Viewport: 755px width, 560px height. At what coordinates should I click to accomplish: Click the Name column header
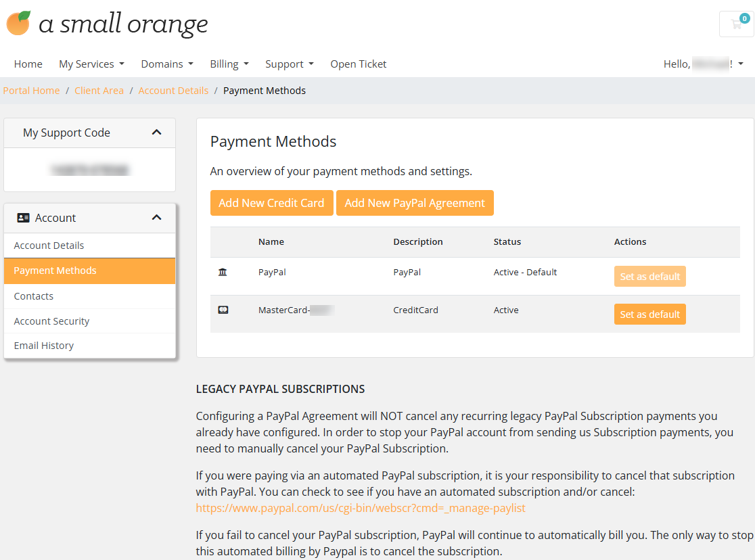click(271, 241)
